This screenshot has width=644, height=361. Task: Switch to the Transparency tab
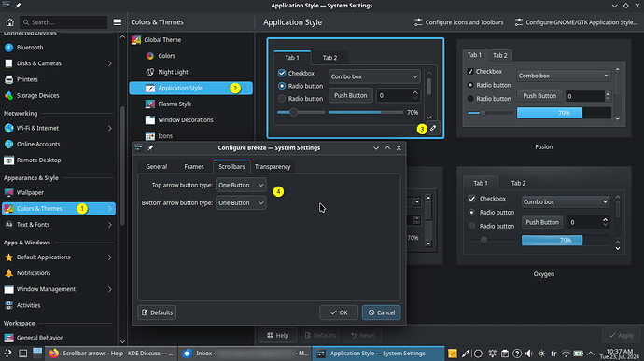pyautogui.click(x=273, y=167)
